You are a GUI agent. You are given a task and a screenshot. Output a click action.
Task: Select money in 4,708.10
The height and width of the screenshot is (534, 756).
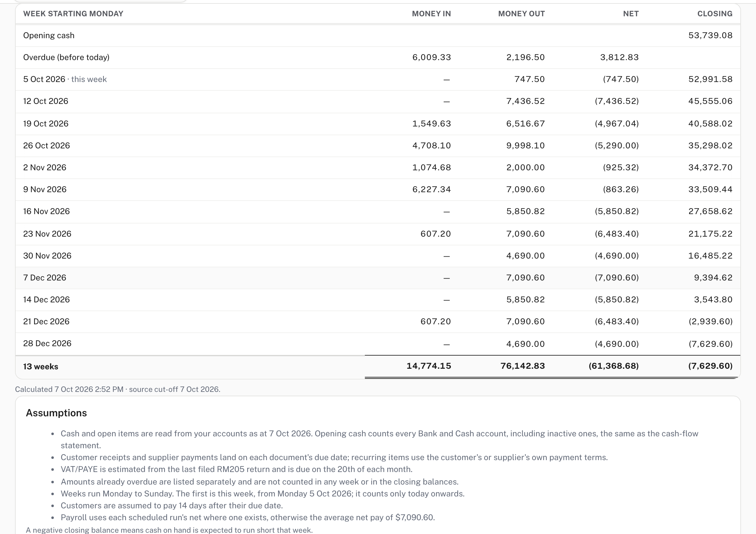click(x=431, y=146)
